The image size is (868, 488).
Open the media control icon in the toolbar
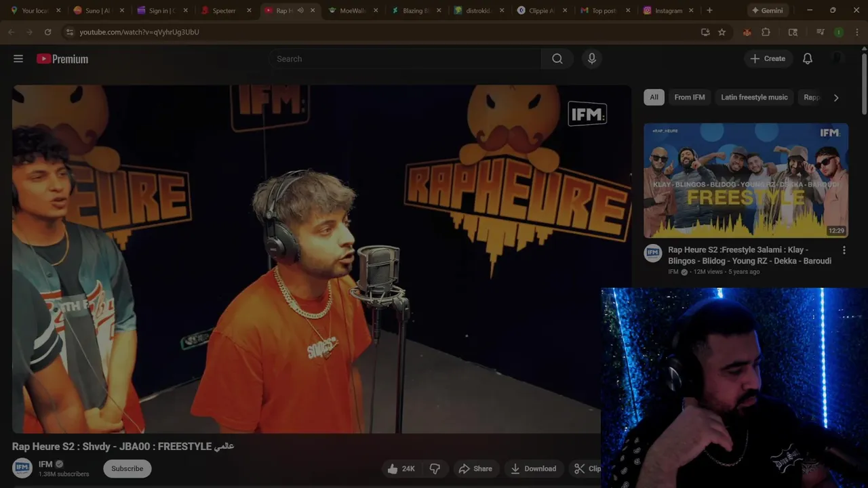pyautogui.click(x=820, y=32)
